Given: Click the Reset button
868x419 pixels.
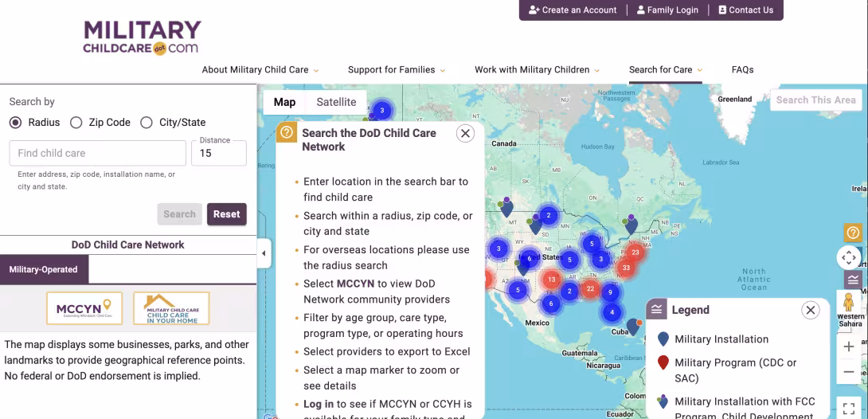Looking at the screenshot, I should pyautogui.click(x=226, y=214).
